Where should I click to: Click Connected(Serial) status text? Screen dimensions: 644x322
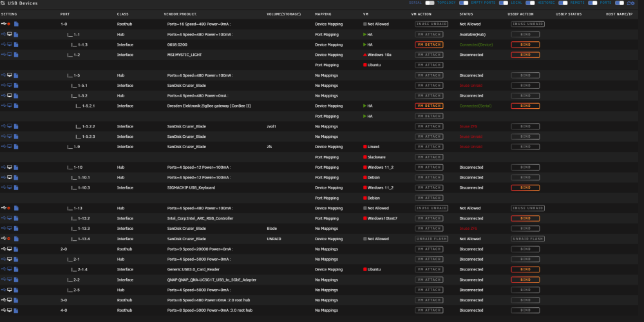click(x=476, y=106)
